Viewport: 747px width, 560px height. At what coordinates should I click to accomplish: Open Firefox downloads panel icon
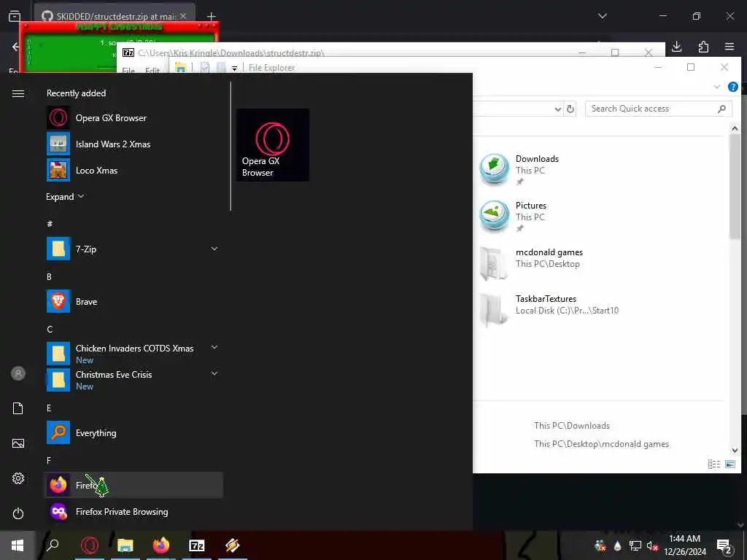[676, 46]
